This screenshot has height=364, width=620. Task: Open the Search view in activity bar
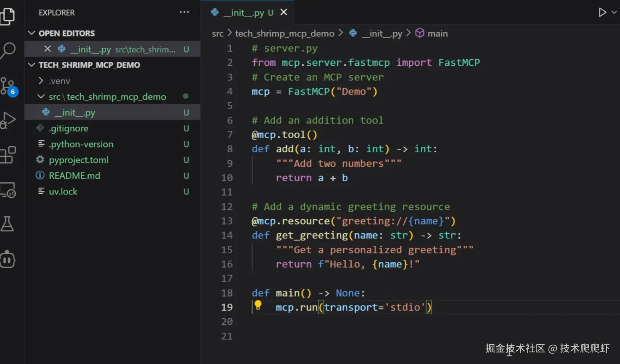tap(7, 51)
